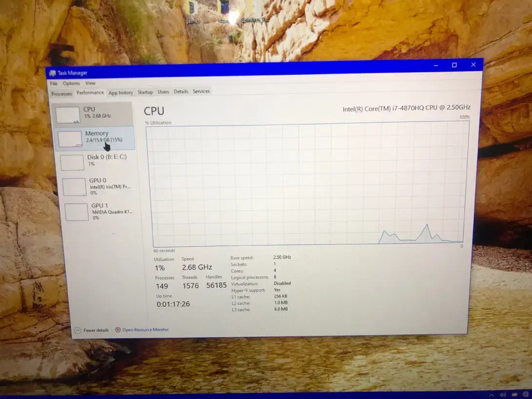This screenshot has width=532, height=399.
Task: Switch to the Processes tab
Action: click(x=61, y=94)
